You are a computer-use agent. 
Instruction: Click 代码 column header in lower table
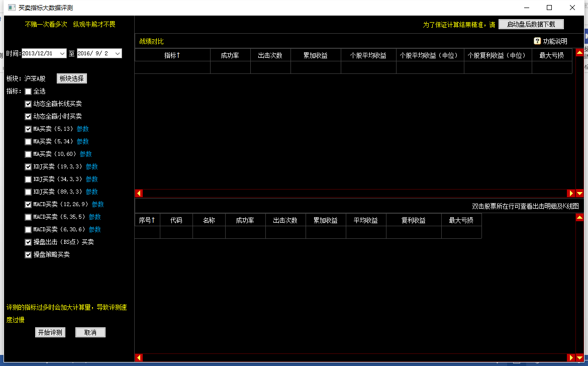click(176, 220)
